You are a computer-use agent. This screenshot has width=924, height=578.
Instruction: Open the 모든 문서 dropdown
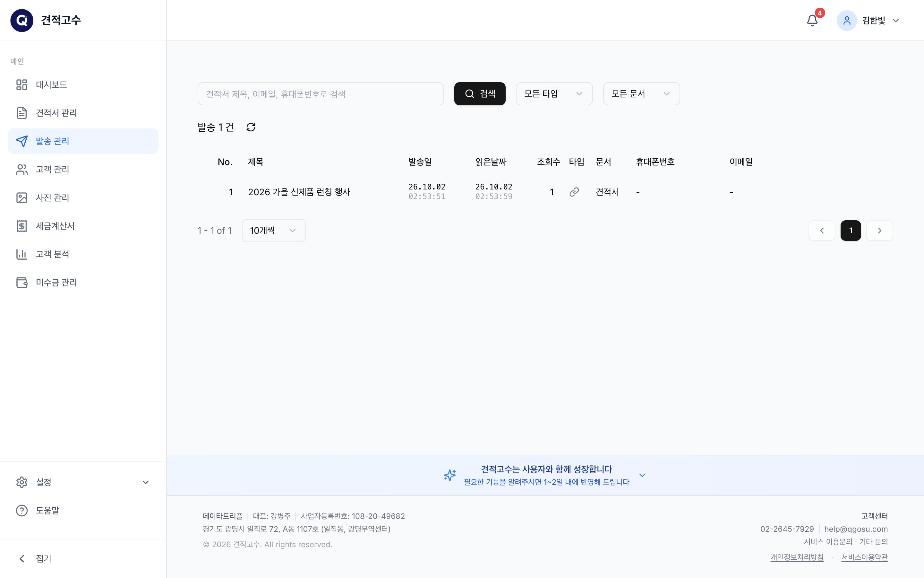[641, 94]
